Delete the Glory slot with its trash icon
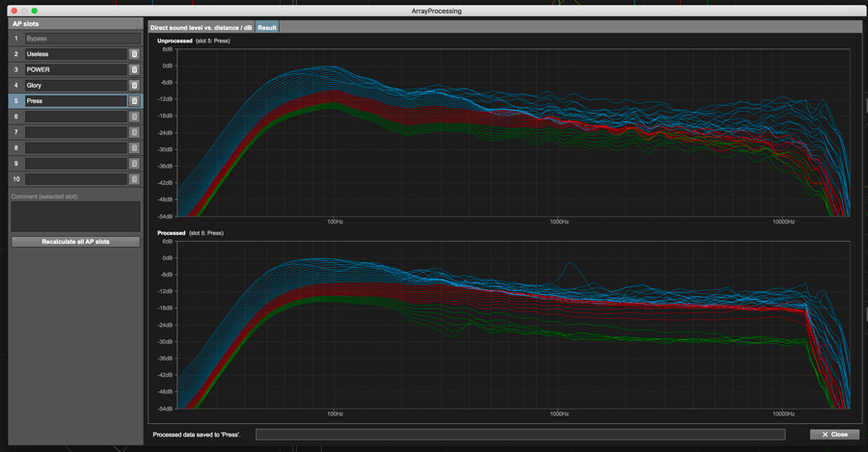 [x=134, y=85]
